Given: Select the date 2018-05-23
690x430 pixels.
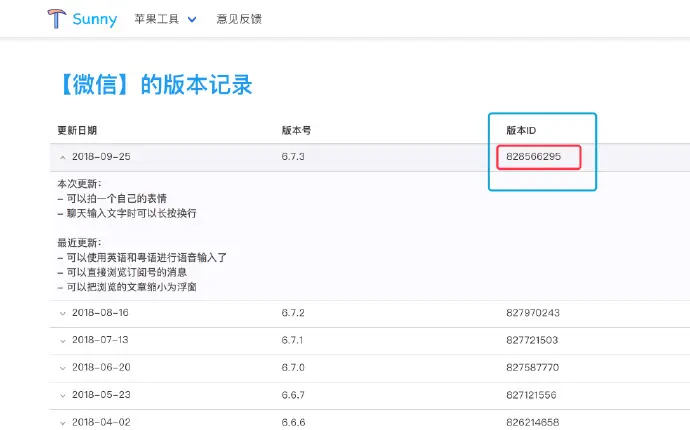Looking at the screenshot, I should pyautogui.click(x=101, y=394).
